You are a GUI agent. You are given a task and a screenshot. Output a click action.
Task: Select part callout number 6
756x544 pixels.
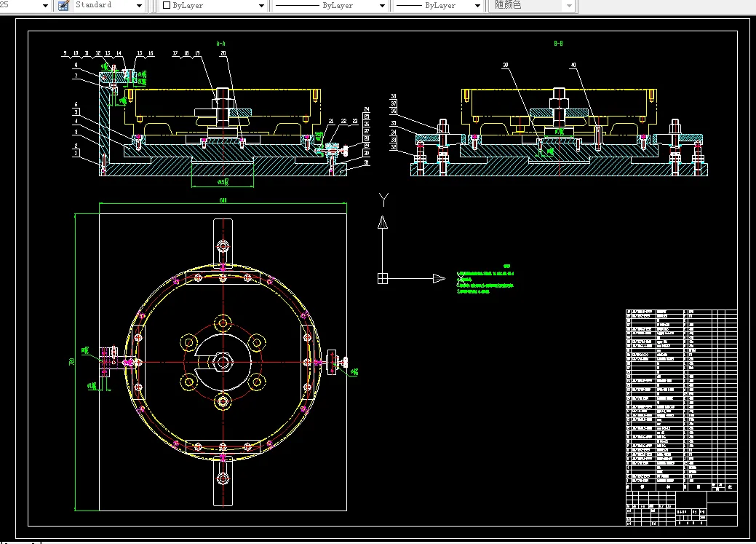pyautogui.click(x=76, y=104)
